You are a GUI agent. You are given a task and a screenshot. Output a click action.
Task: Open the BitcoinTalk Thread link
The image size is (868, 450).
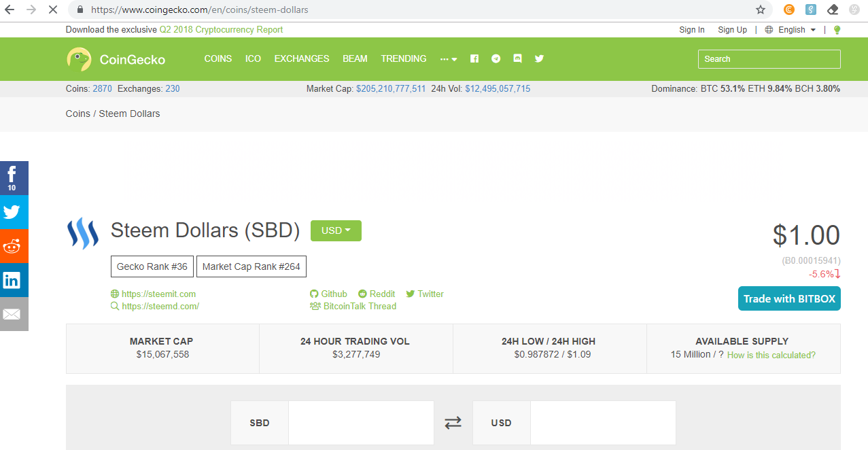tap(353, 306)
